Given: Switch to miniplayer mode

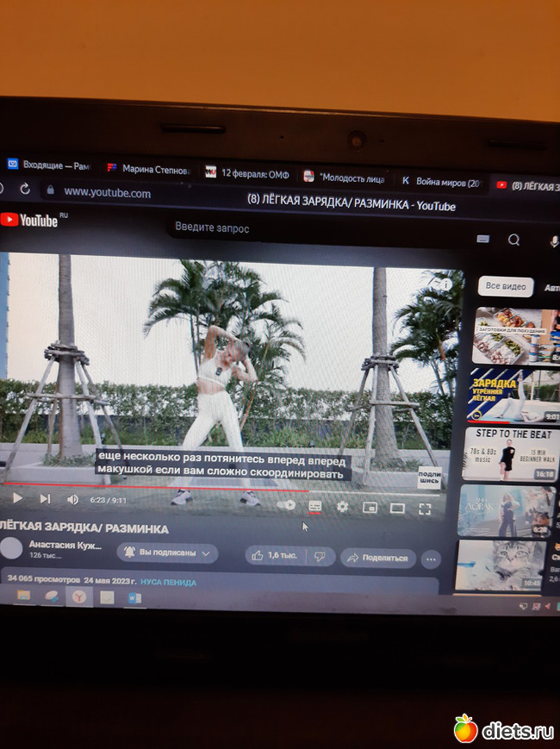Looking at the screenshot, I should [370, 508].
